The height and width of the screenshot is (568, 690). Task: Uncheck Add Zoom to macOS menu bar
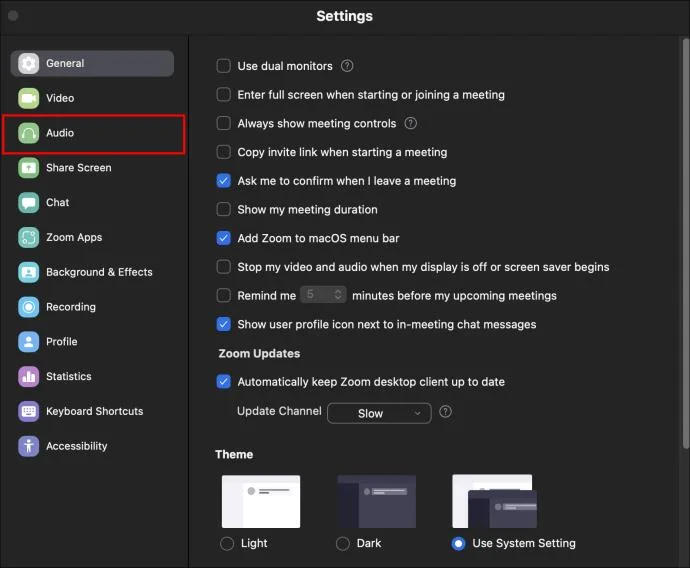click(x=224, y=238)
